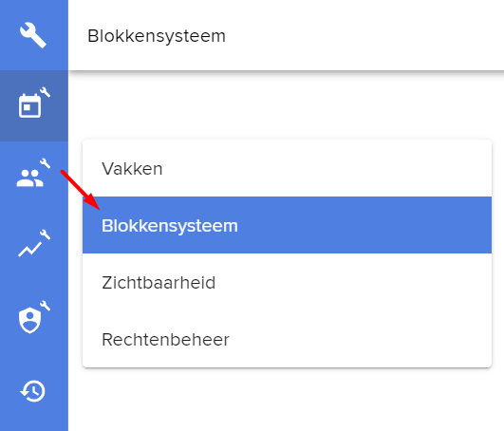Screen dimensions: 504x431
Task: Click the person figure inside shield icon
Action: coord(29,319)
